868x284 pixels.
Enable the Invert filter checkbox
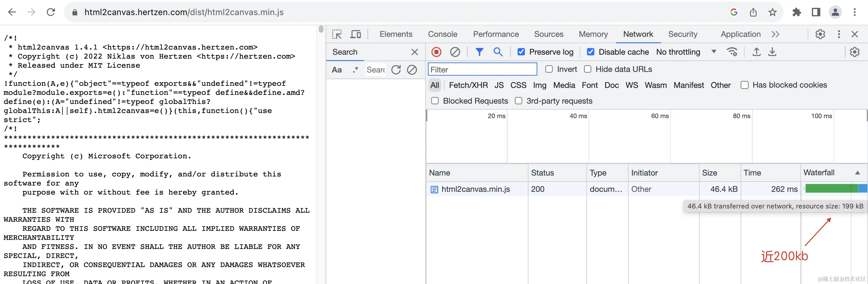(549, 69)
